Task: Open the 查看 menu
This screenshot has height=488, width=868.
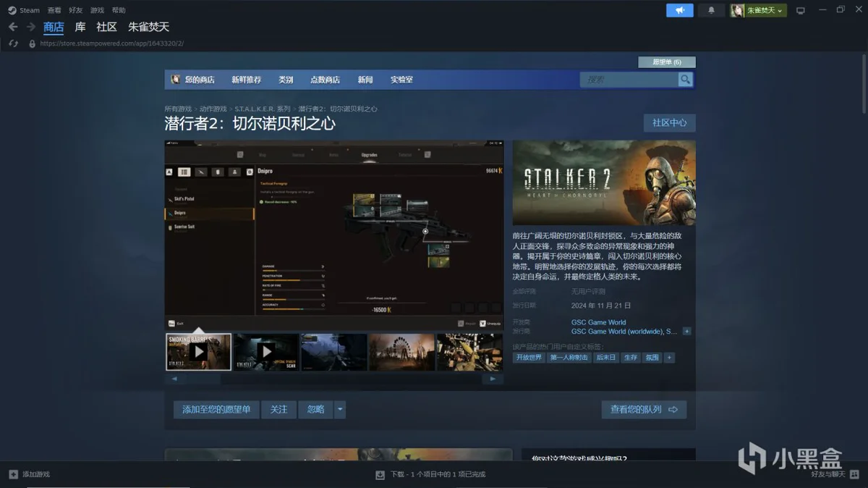Action: [54, 10]
